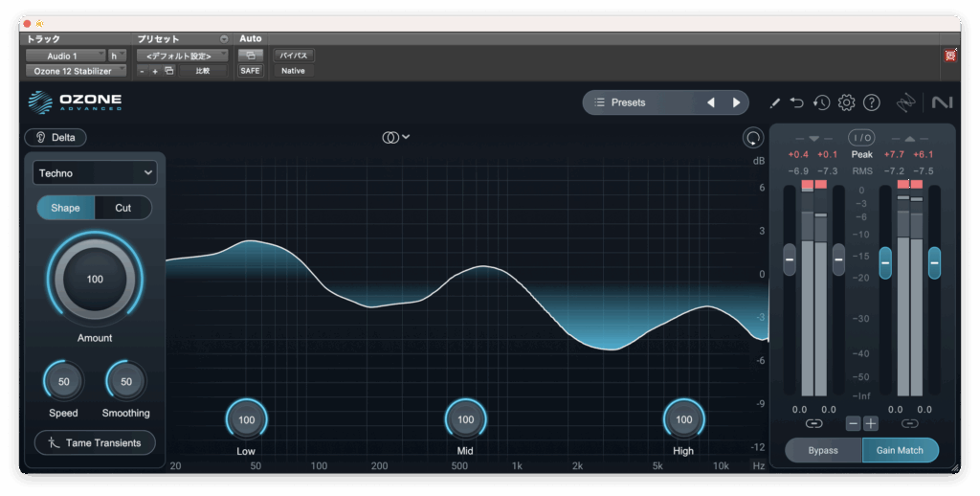The height and width of the screenshot is (496, 980).
Task: Select the Shape mode tab
Action: [65, 208]
